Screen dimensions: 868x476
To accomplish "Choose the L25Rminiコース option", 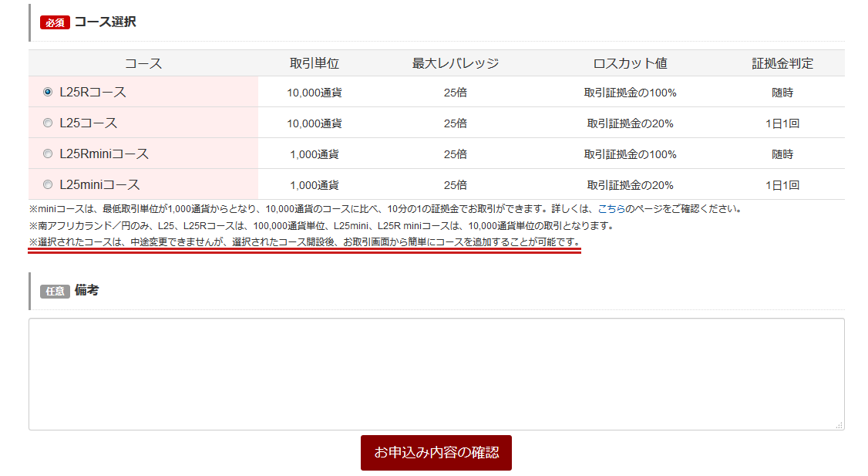I will tap(48, 154).
